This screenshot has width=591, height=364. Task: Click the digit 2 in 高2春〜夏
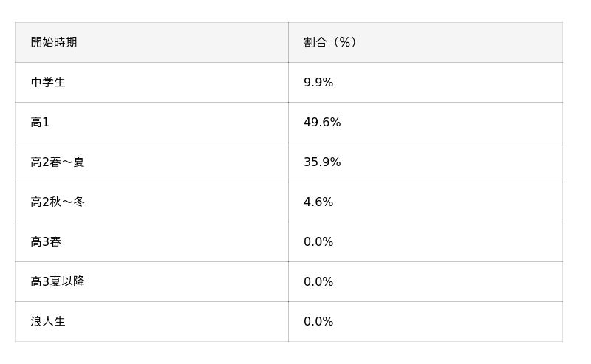[x=46, y=162]
